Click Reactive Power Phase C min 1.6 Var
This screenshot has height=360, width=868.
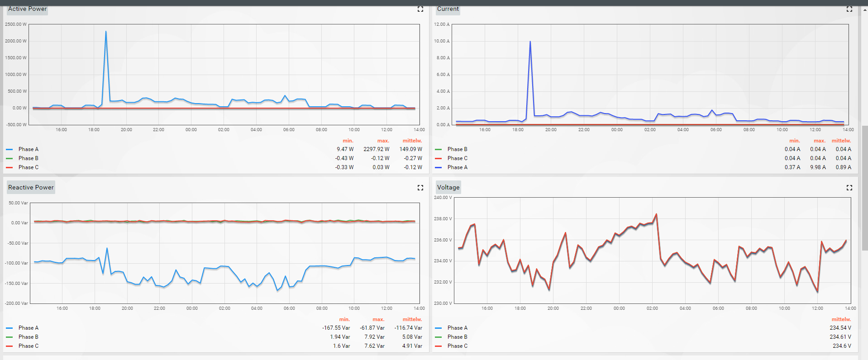pyautogui.click(x=342, y=346)
